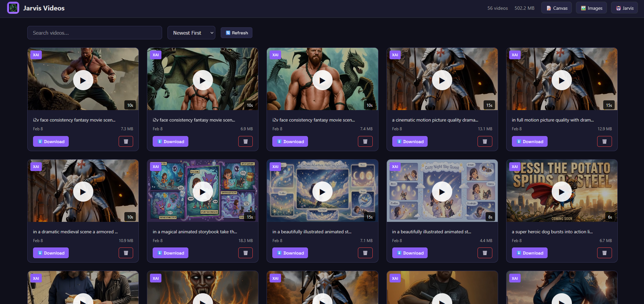The image size is (644, 304).
Task: Play the magical animated storybook video
Action: 203,192
